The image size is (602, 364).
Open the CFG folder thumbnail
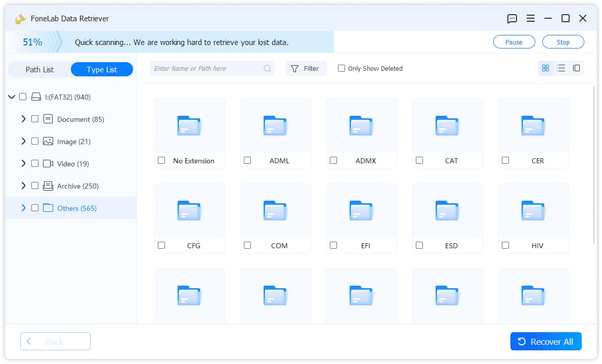189,210
